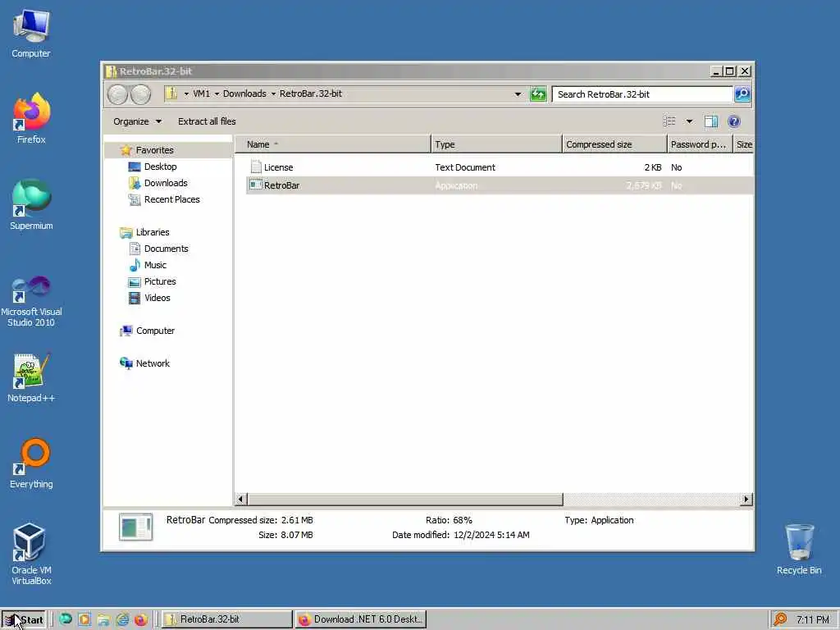Click the Forward navigation arrow
Viewport: 840px width, 630px height.
pyautogui.click(x=141, y=94)
